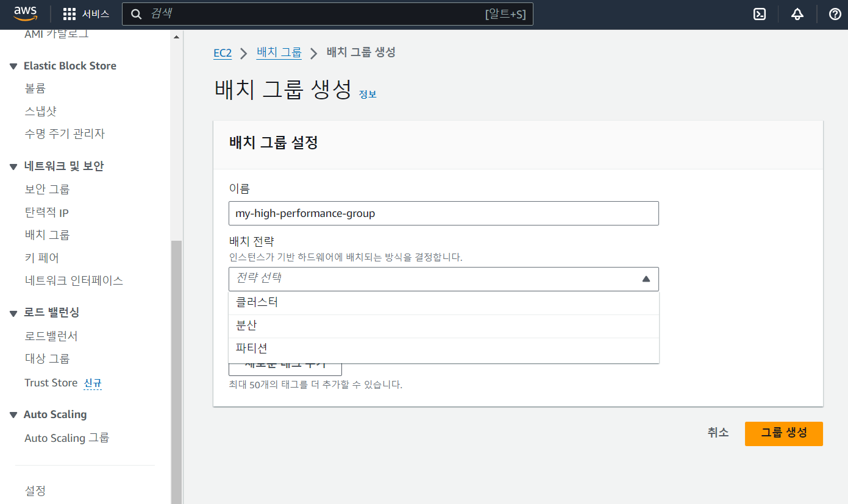Open 배치 그룹 in the sidebar

(47, 235)
